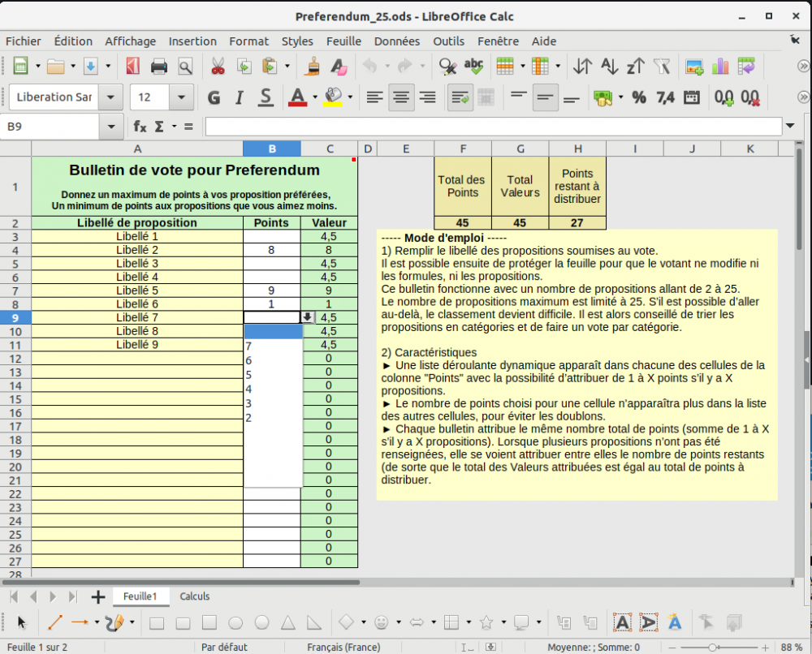Screen dimensions: 812x654
Task: Toggle right alignment
Action: 427,97
